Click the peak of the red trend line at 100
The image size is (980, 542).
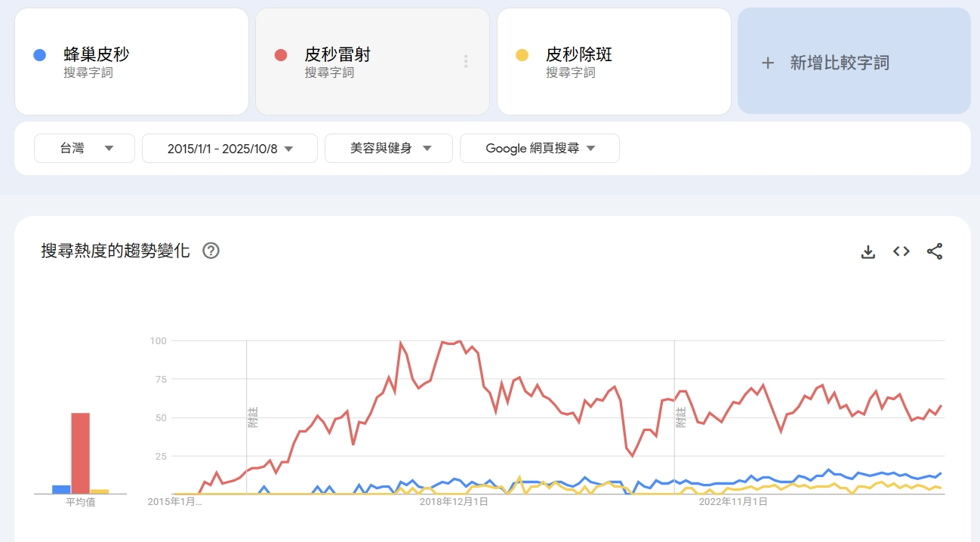pos(400,340)
